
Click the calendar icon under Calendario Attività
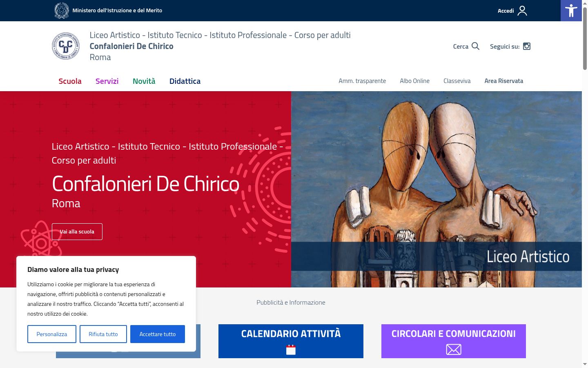(291, 350)
